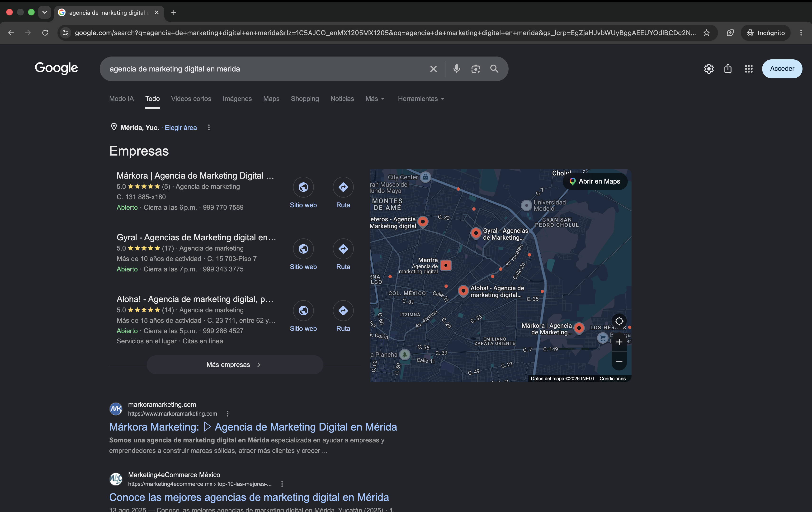Click Incógnito profile indicator
The image size is (812, 512).
coord(765,33)
